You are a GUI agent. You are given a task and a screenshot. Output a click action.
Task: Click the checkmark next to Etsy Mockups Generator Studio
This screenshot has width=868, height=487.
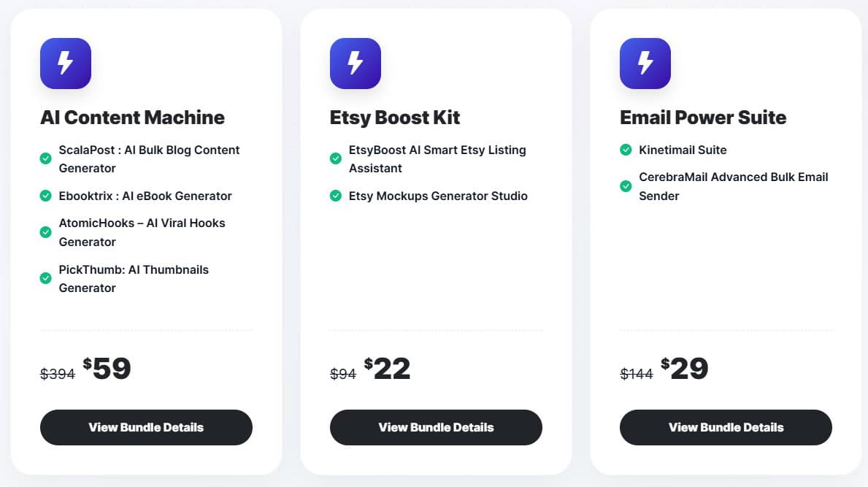335,196
